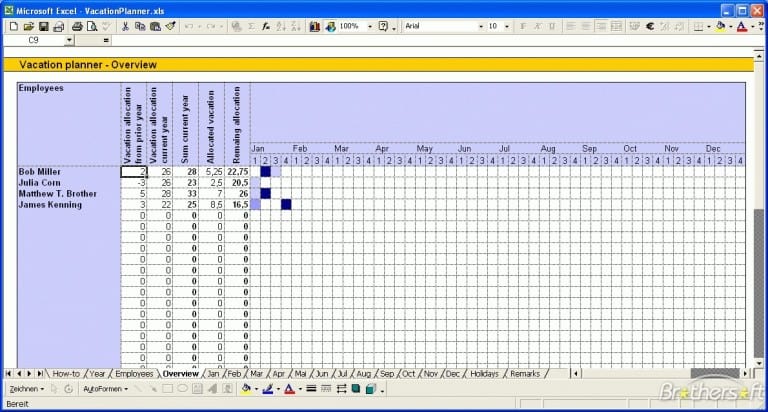Image resolution: width=768 pixels, height=412 pixels.
Task: Apply drawing toolbar Font Color A
Action: click(289, 389)
